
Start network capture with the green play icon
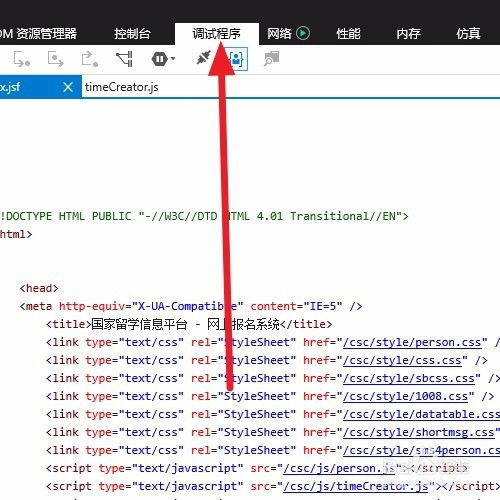pos(303,33)
